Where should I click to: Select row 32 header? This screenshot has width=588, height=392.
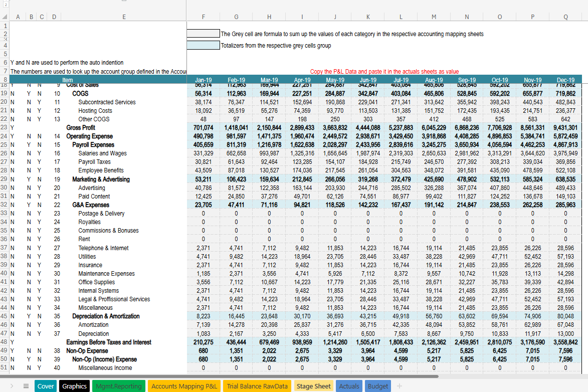pos(4,205)
